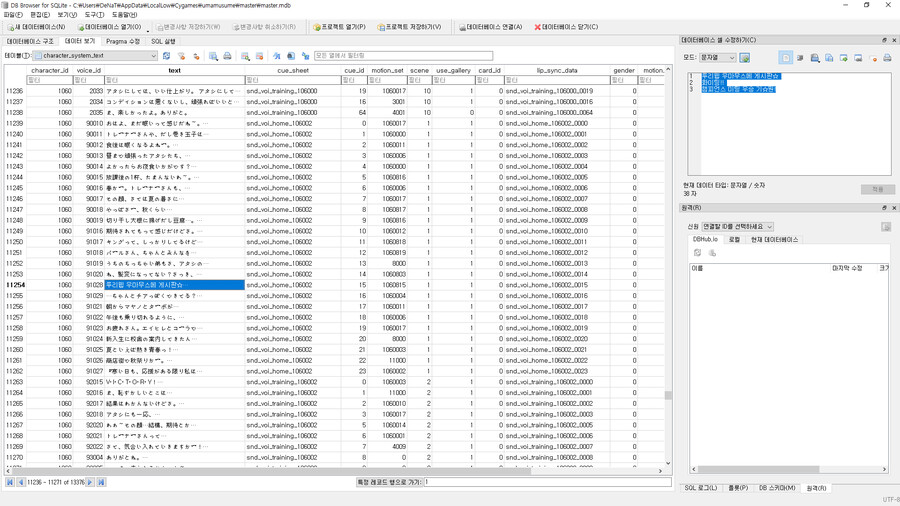The width and height of the screenshot is (900, 506).
Task: Go to last record navigation button
Action: [101, 482]
